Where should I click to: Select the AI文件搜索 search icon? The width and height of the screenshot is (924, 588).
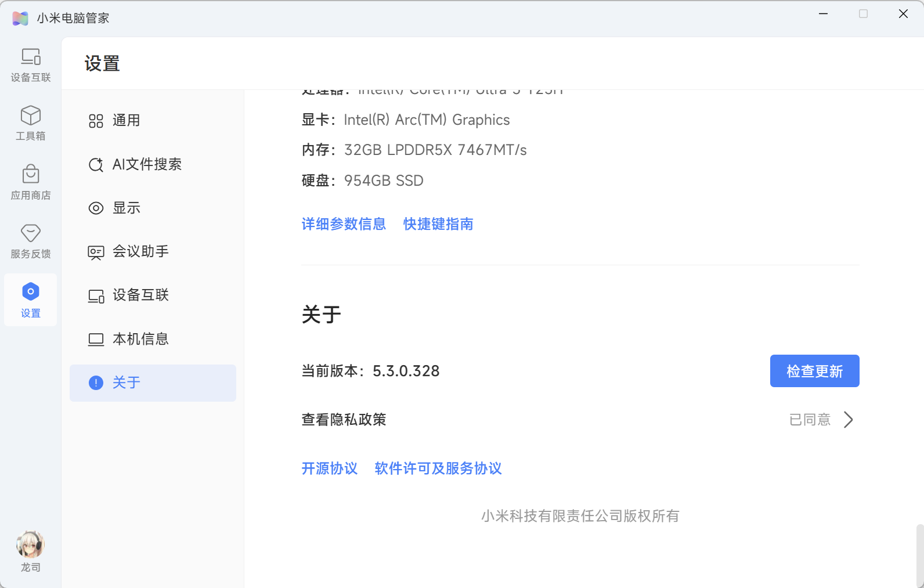(x=96, y=164)
